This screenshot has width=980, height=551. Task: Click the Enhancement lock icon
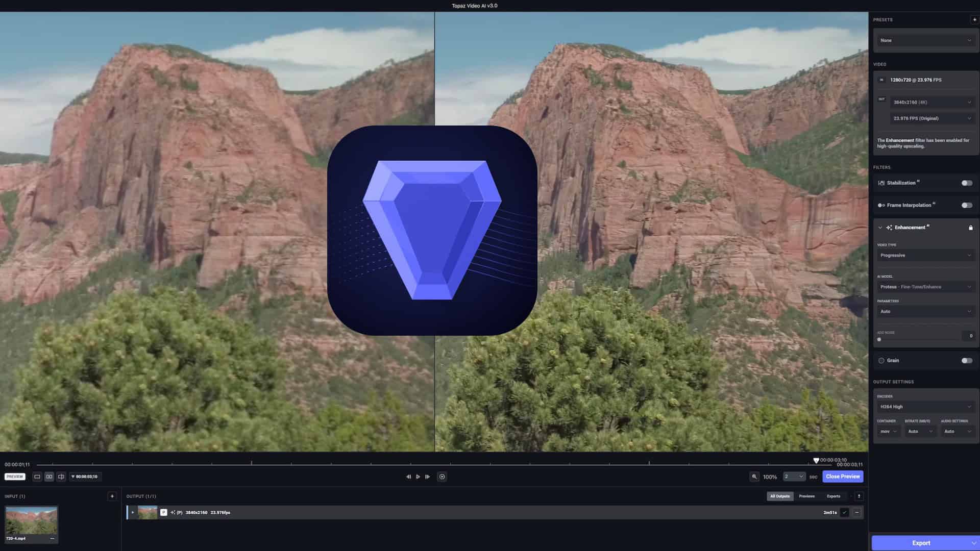tap(971, 228)
